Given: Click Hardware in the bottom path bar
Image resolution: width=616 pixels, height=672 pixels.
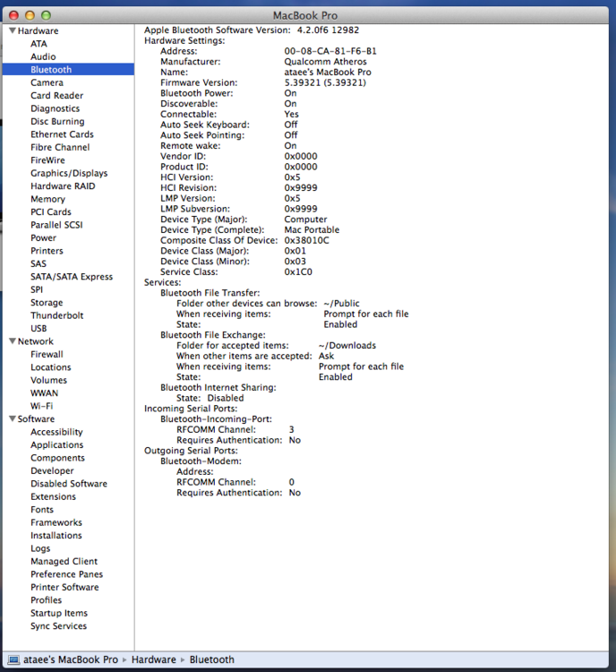Looking at the screenshot, I should 154,659.
